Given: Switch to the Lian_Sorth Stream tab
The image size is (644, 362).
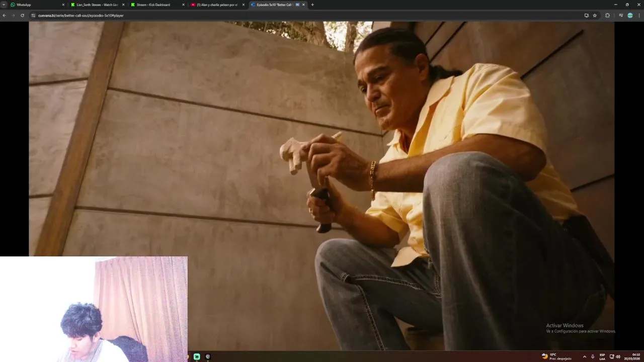Looking at the screenshot, I should coord(98,5).
